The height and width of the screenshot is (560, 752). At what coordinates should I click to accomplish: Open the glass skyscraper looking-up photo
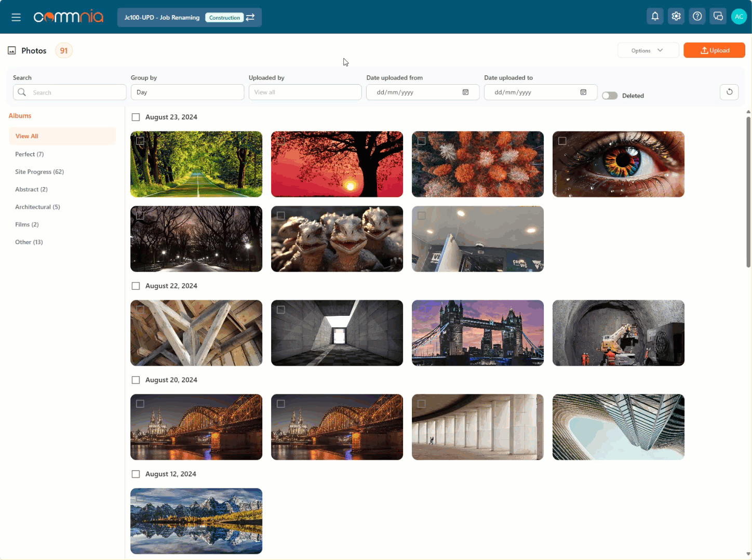619,427
